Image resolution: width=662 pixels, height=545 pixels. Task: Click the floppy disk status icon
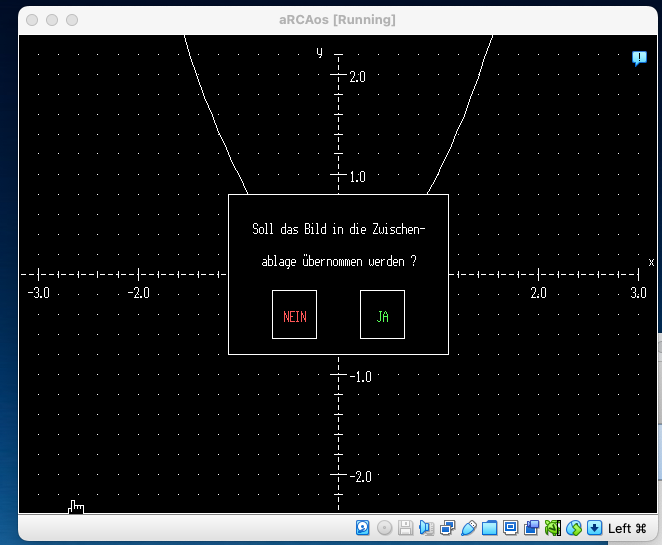405,527
